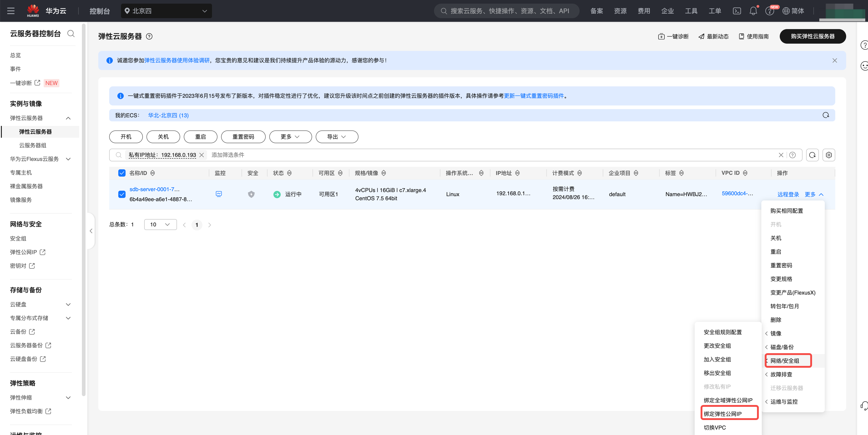868x435 pixels.
Task: Click the 购买弹性云服务器 button
Action: tap(812, 36)
